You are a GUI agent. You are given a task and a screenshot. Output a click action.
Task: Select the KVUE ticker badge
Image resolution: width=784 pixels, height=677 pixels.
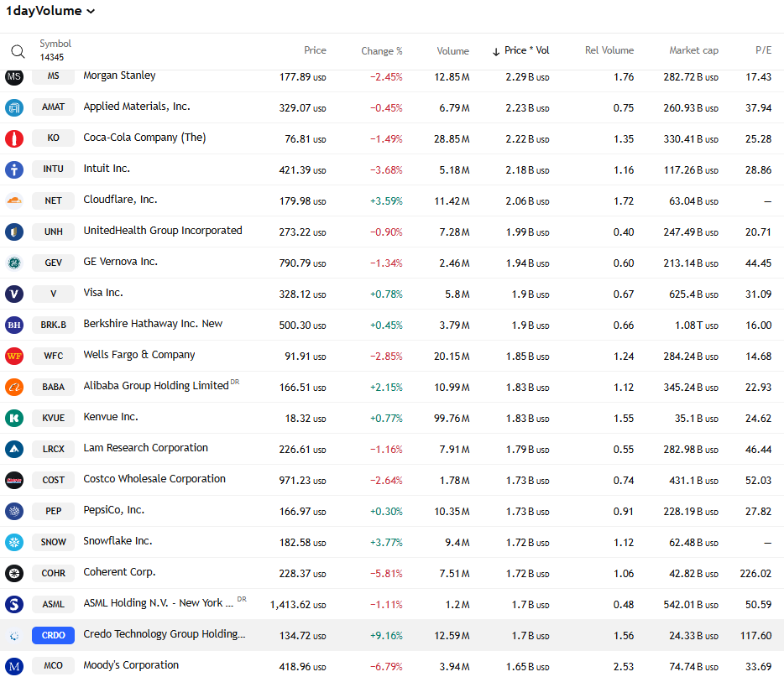(53, 418)
